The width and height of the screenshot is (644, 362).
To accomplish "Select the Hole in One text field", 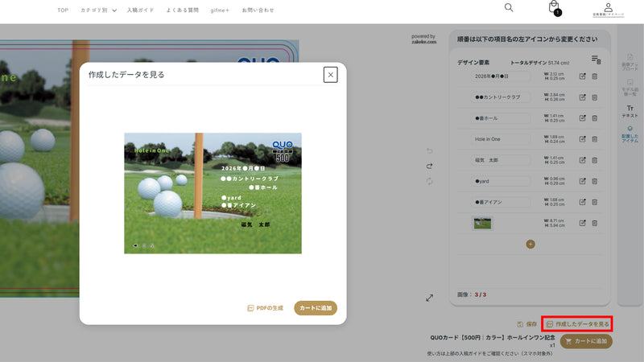I will coord(501,139).
